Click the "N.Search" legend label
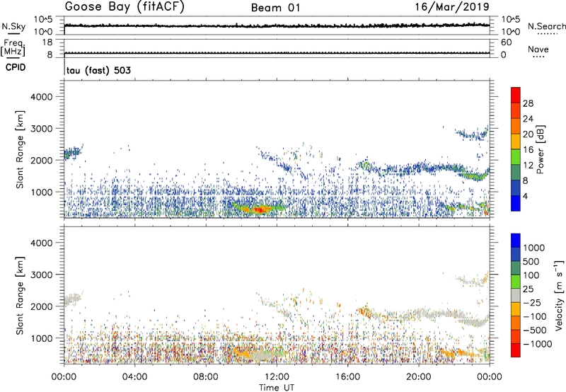This screenshot has height=392, width=566. 546,26
